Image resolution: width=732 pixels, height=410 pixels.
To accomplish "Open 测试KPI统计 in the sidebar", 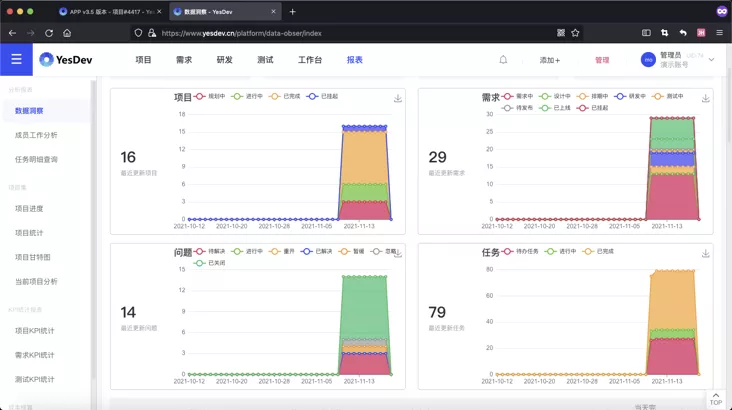I will [x=35, y=379].
